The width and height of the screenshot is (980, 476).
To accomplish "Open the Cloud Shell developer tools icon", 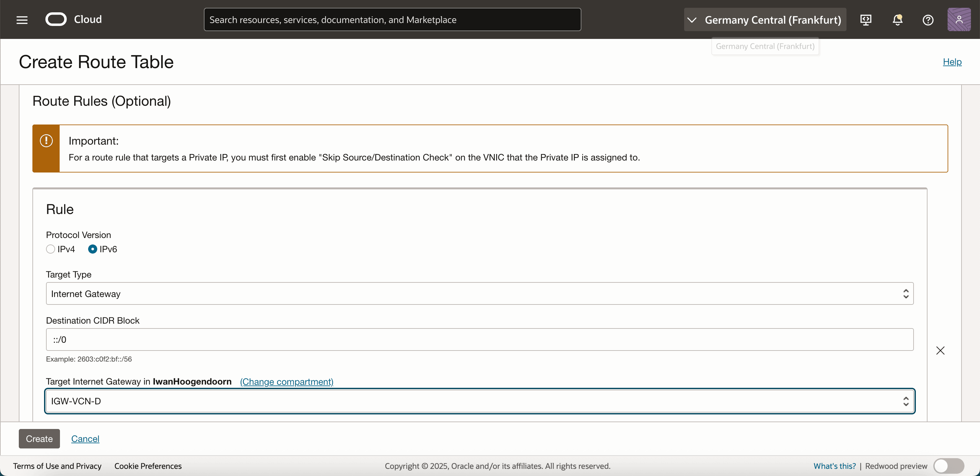I will (x=866, y=20).
